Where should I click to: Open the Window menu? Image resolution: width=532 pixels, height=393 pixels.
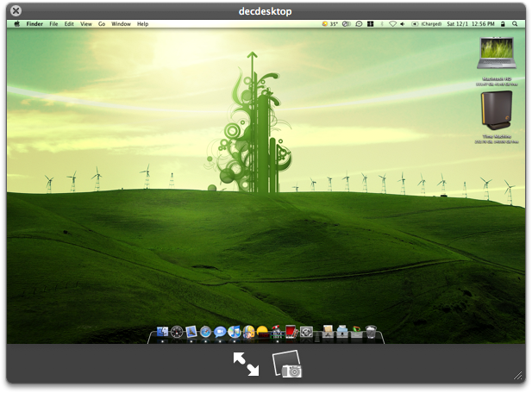coord(121,24)
